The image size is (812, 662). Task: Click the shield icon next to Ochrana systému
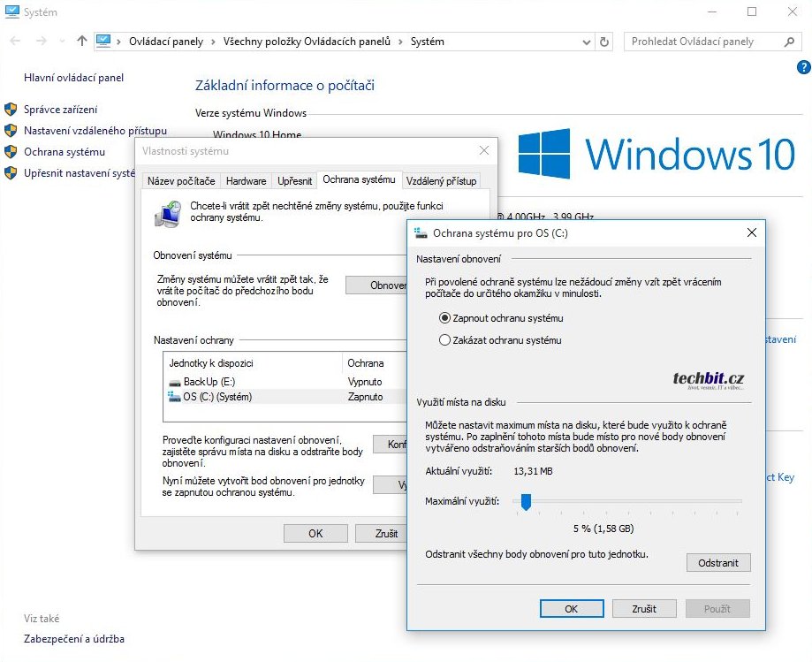point(11,152)
